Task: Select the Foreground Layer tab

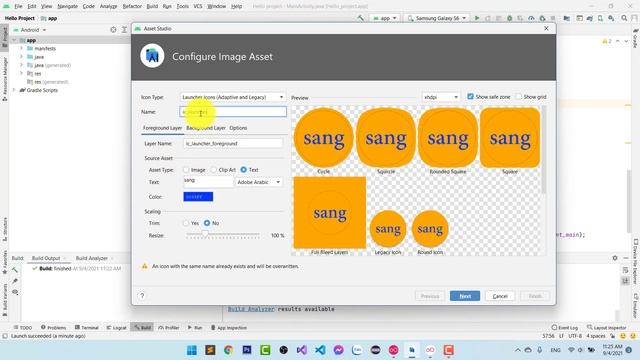Action: point(162,128)
